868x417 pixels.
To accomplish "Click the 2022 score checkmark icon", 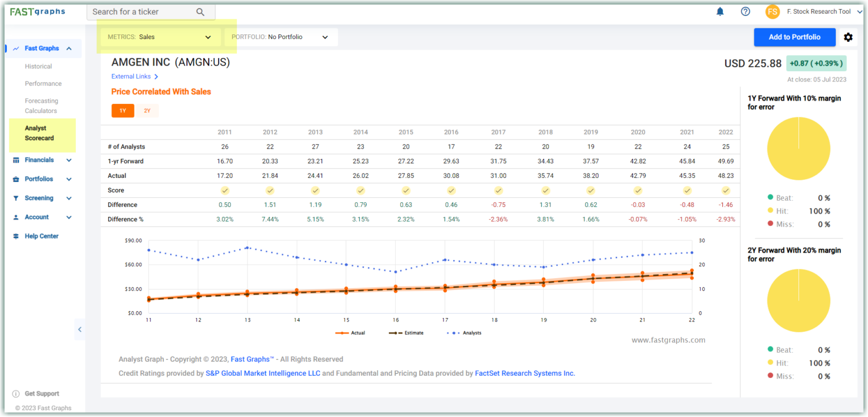I will (726, 190).
